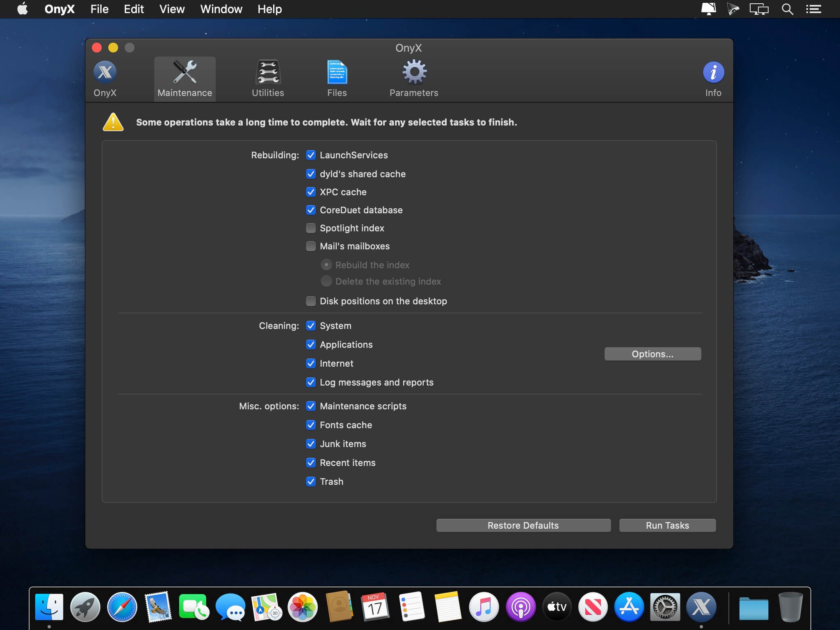Click the Run Tasks button
840x630 pixels.
667,525
